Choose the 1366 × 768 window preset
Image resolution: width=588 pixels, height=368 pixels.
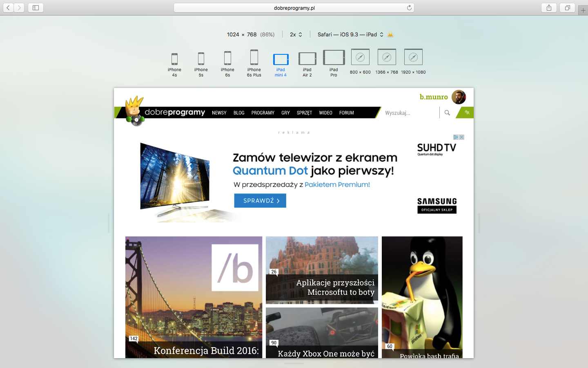pos(387,62)
